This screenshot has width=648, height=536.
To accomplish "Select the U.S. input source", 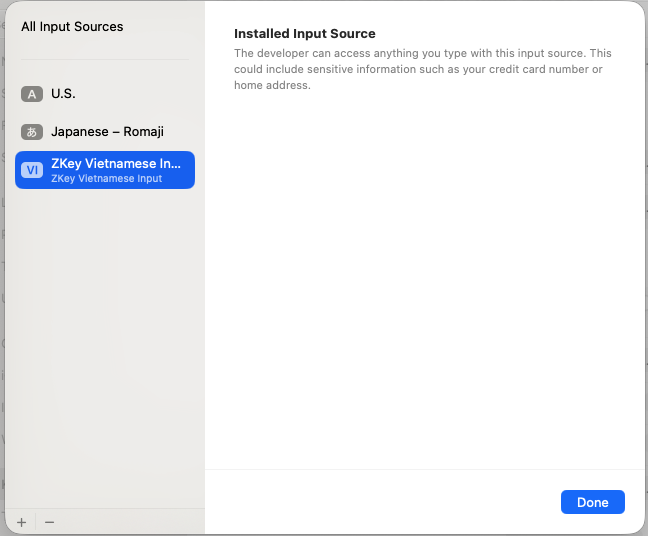I will [x=105, y=94].
